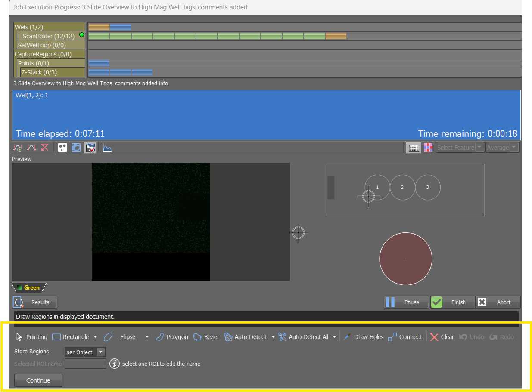Click well 3 circle on slide map
Image resolution: width=532 pixels, height=392 pixels.
(427, 187)
